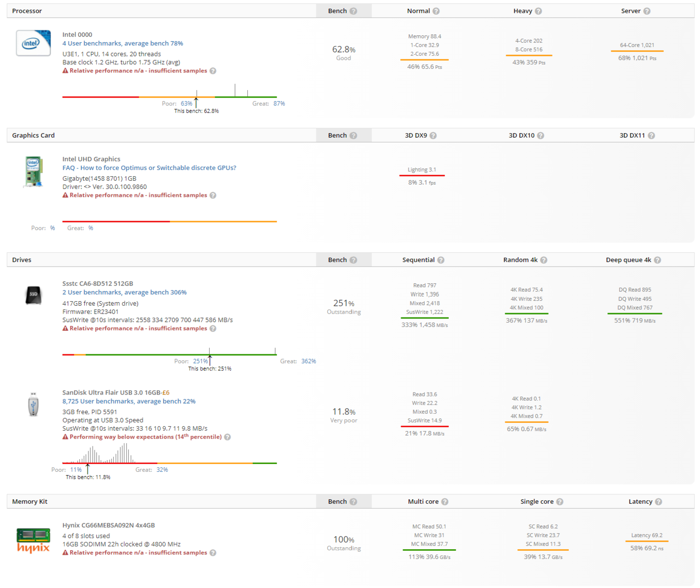Click 'MC Mixed 37.7' multi core result
700x588 pixels.
tap(429, 544)
